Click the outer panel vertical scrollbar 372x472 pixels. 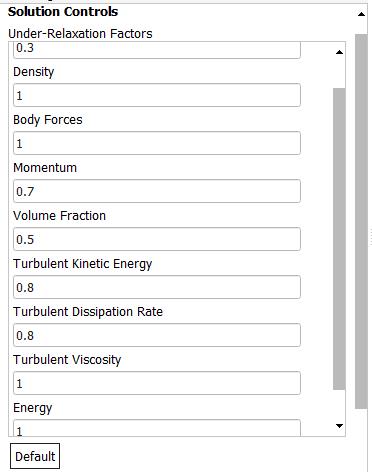coord(361,221)
